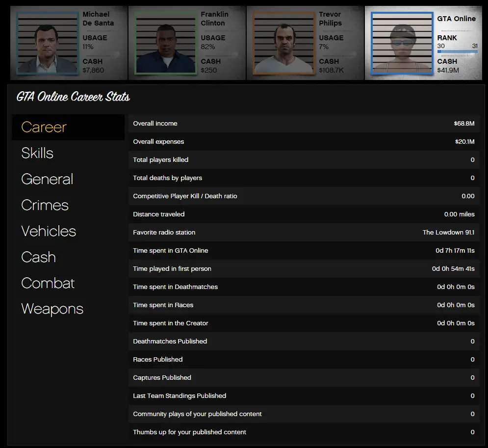Select Community plays of your published content
The width and height of the screenshot is (488, 448).
[304, 414]
